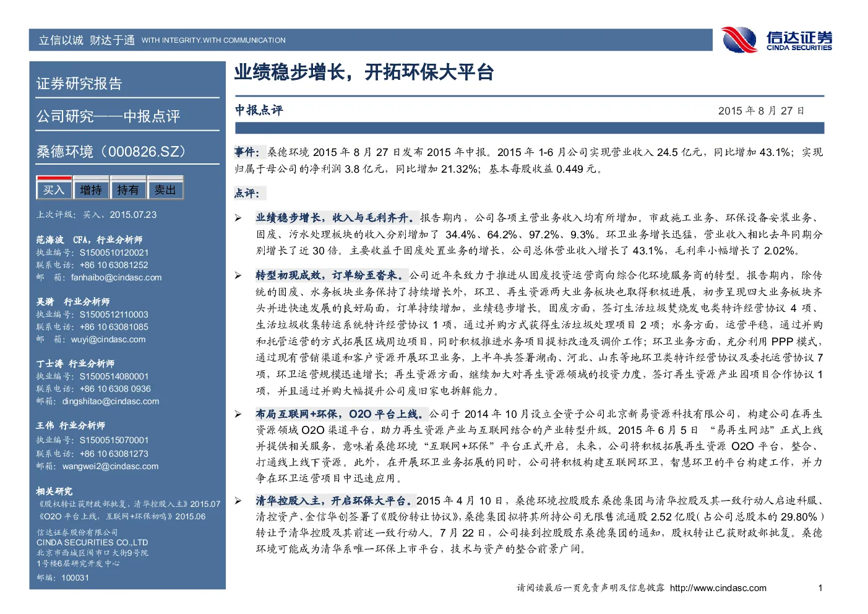Open related report 《O2O 平台上线，互联网+环保初鸣》

[x=105, y=516]
